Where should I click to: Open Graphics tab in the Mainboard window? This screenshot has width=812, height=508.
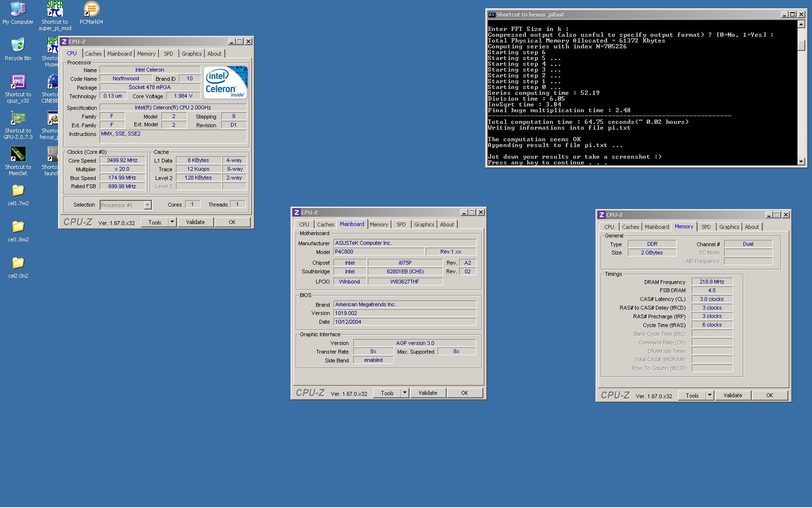tap(424, 224)
